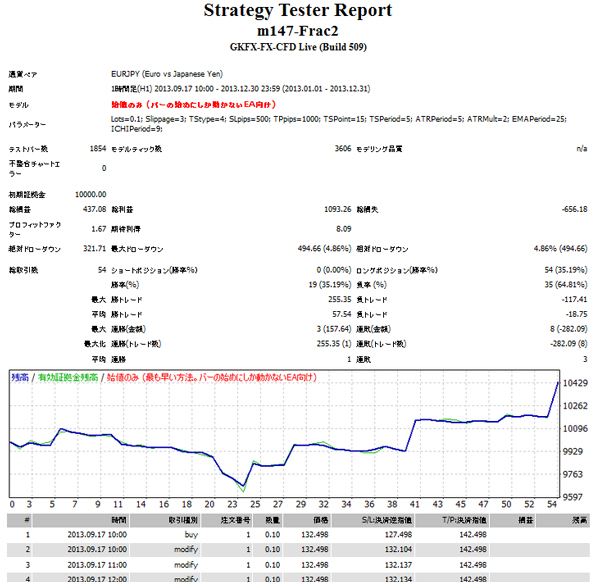Click the chart axis label '10429'
Viewport: 600px width, 582px height.
coord(575,383)
